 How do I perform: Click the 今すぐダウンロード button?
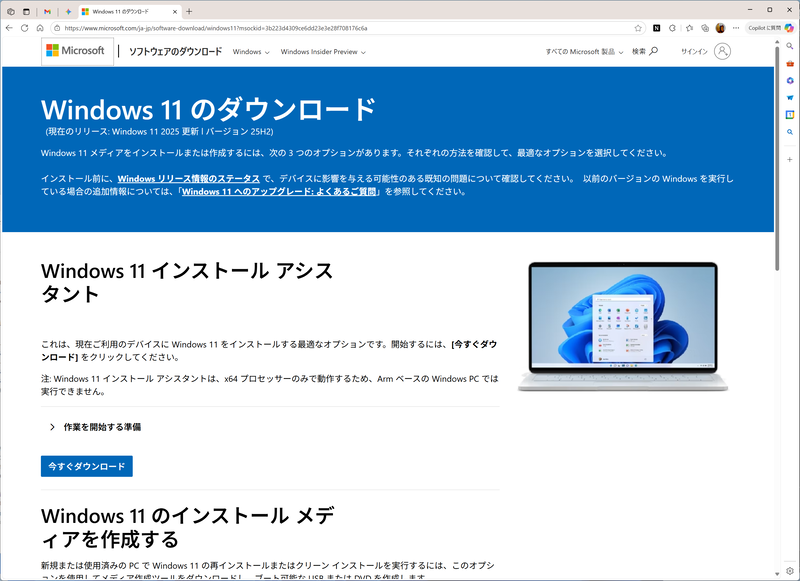85,466
